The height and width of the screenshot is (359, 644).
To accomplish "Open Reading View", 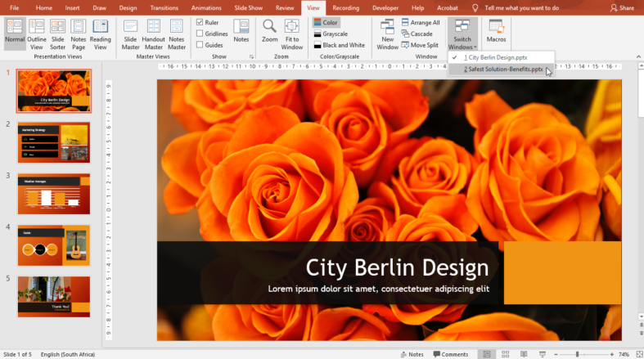I will (101, 33).
